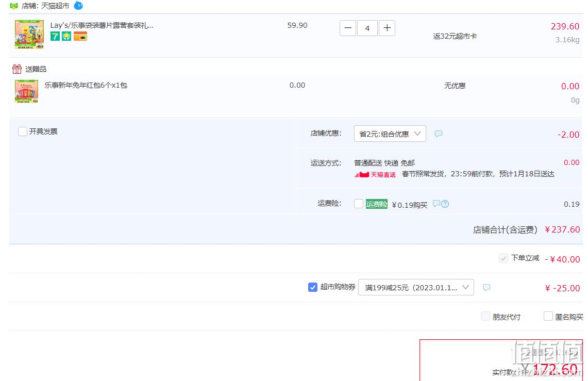Click the info bubble icon beside store discount

pyautogui.click(x=439, y=134)
